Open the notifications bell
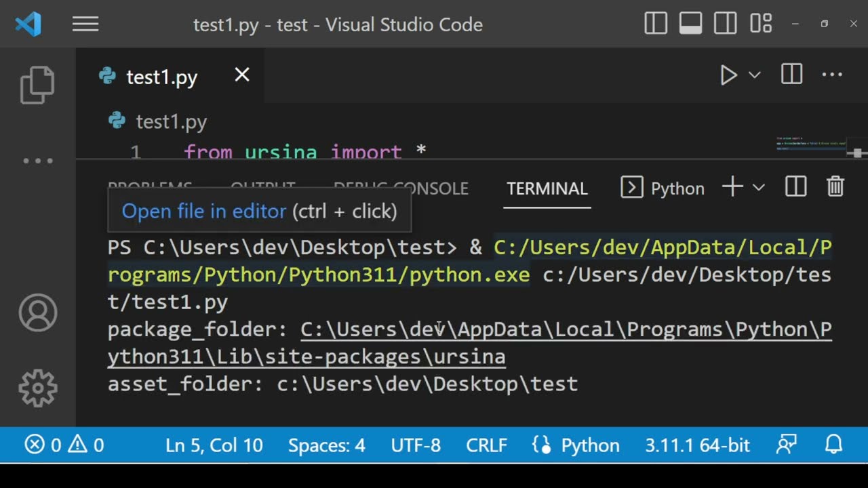Image resolution: width=868 pixels, height=488 pixels. (x=833, y=445)
